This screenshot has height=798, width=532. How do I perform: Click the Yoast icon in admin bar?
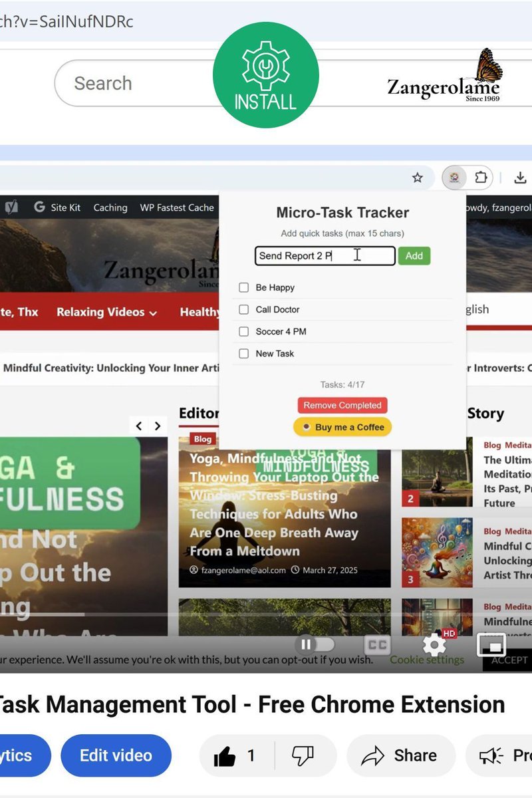[x=12, y=207]
